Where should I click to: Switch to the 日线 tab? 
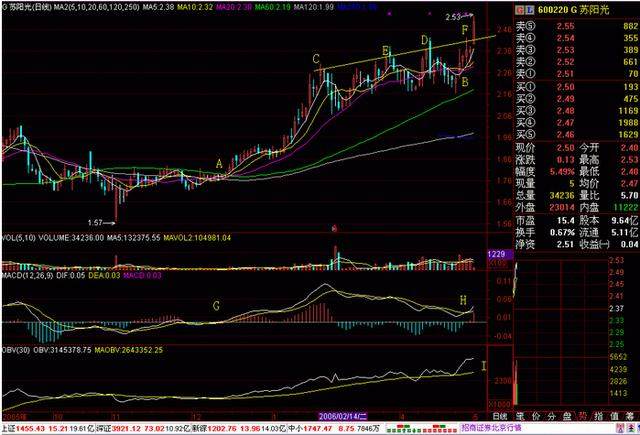[500, 413]
